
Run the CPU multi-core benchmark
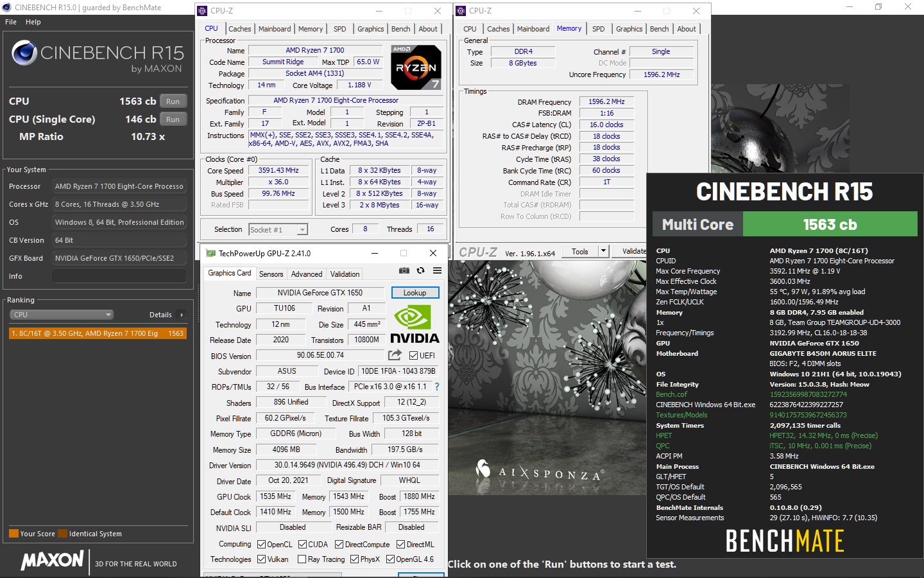[173, 101]
